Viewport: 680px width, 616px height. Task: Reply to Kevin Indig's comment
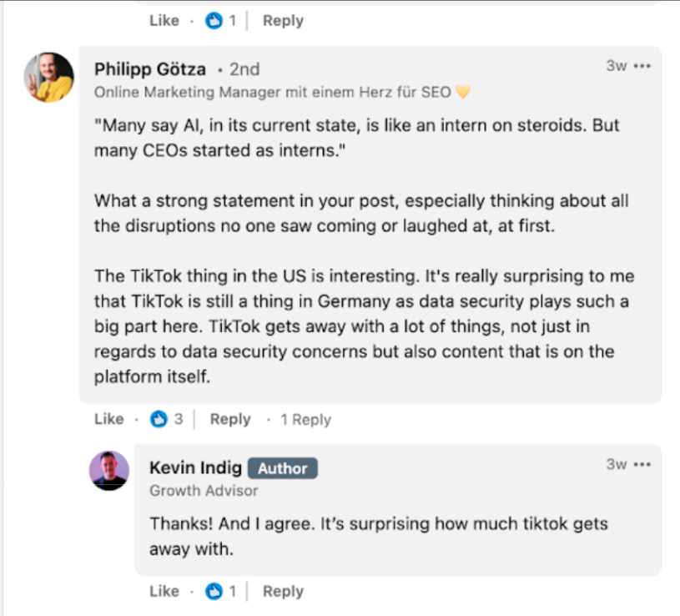coord(283,591)
